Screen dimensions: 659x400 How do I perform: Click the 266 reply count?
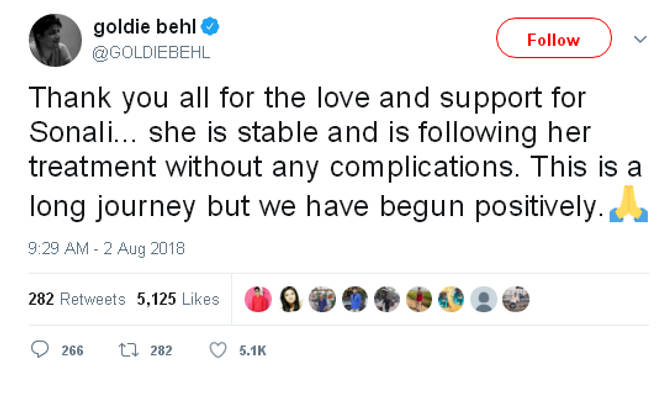72,351
